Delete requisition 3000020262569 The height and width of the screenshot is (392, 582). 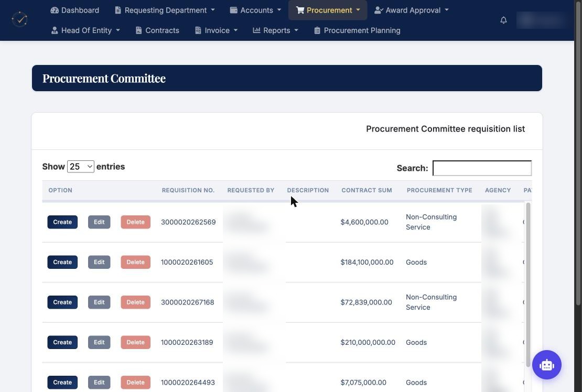click(x=135, y=222)
